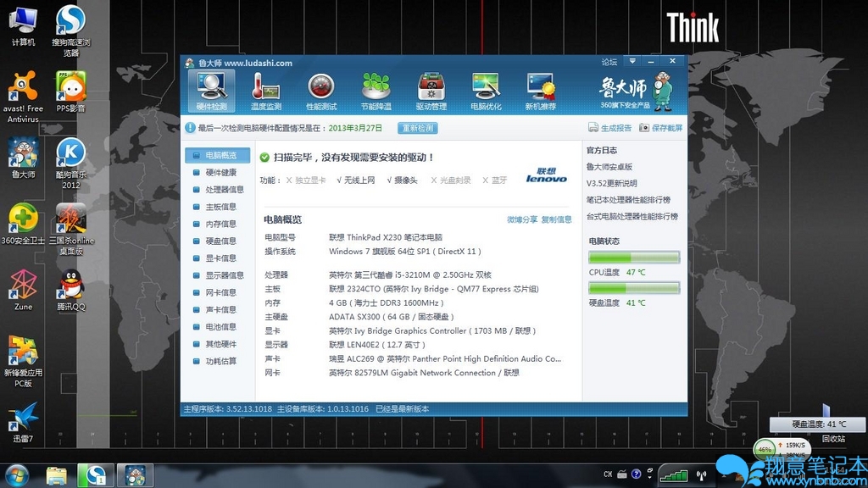Viewport: 868px width, 488px height.
Task: Open 360安全卫士 desktop icon
Action: tap(23, 224)
